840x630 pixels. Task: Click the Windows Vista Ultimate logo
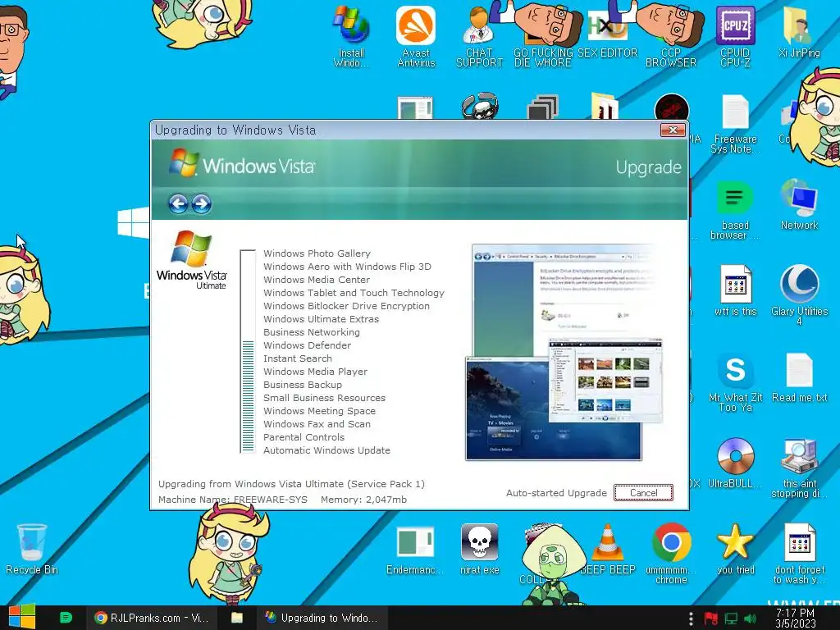pos(192,260)
